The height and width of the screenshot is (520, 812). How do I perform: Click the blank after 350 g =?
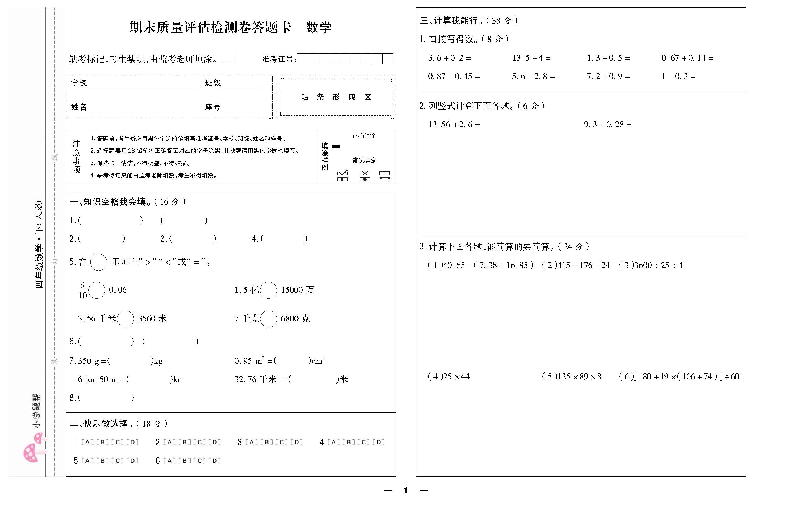point(130,361)
